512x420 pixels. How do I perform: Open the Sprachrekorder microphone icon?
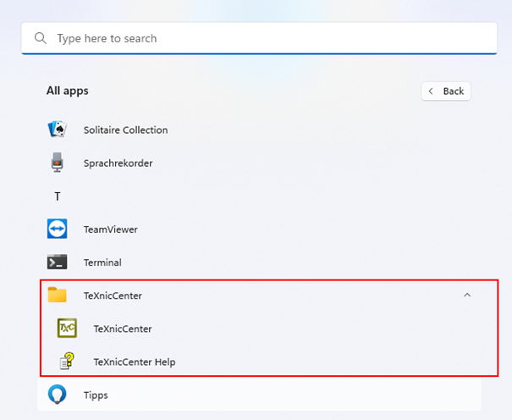(58, 163)
